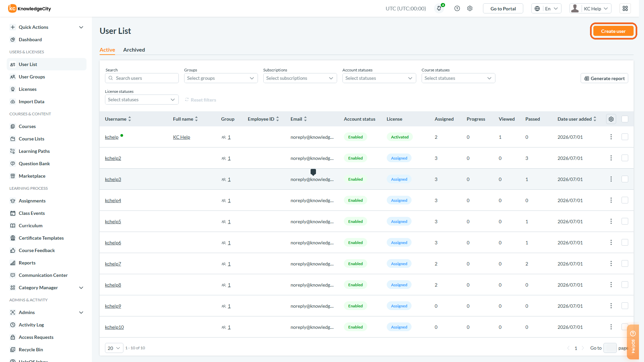Open the apps grid icon

[625, 8]
